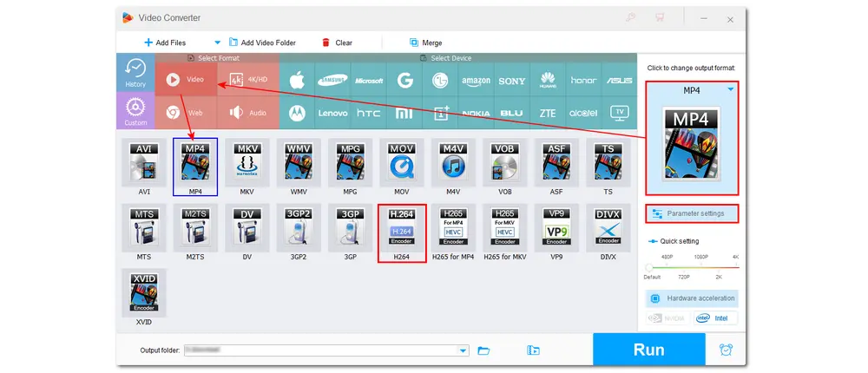Viewport: 868px width, 373px height.
Task: Choose the MP4 format icon
Action: [x=195, y=162]
